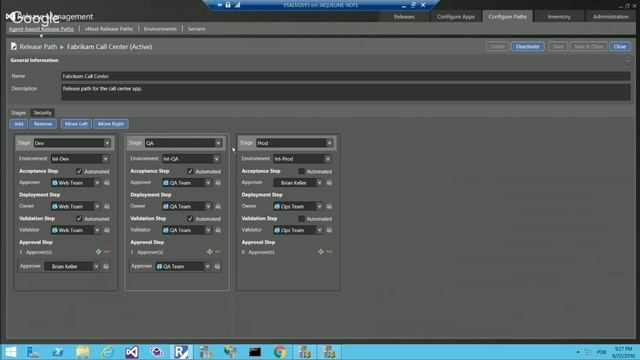Open QA deployment owner QA Team dropdown
Viewport: 640px width, 360px height.
click(208, 207)
